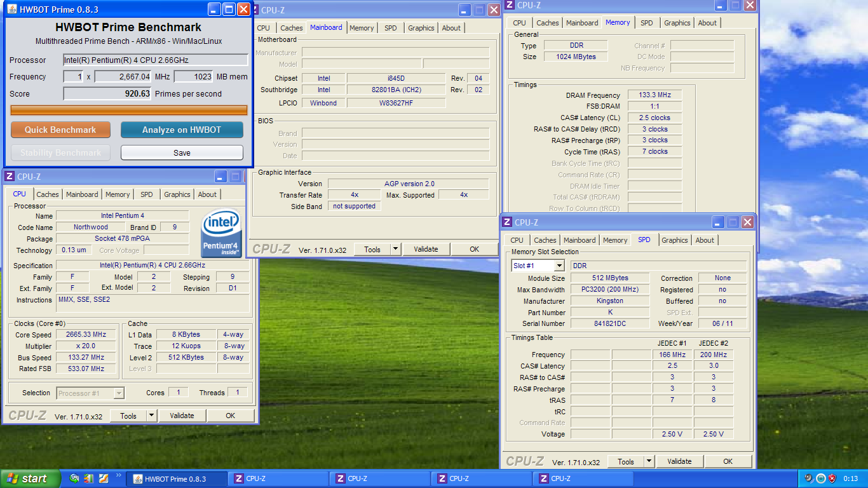Open Graphics tab in the CPU-Z CPU window
This screenshot has width=868, height=488.
(x=177, y=194)
